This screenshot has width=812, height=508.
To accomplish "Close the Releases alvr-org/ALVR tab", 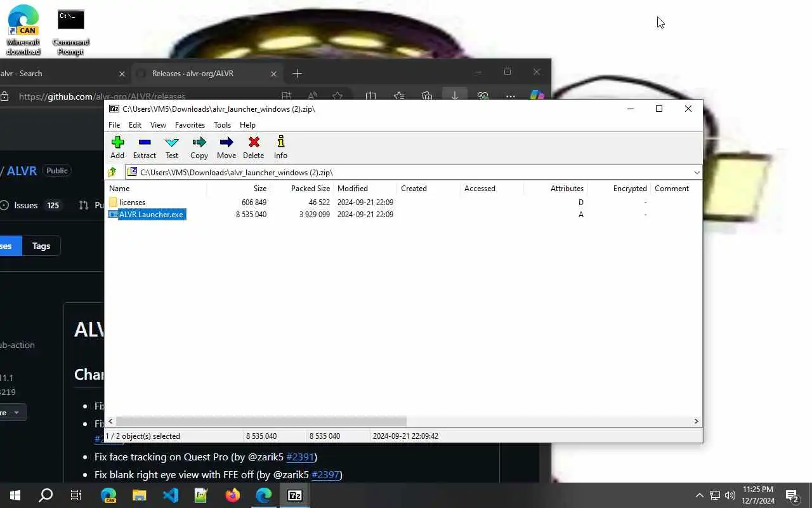I will 273,74.
